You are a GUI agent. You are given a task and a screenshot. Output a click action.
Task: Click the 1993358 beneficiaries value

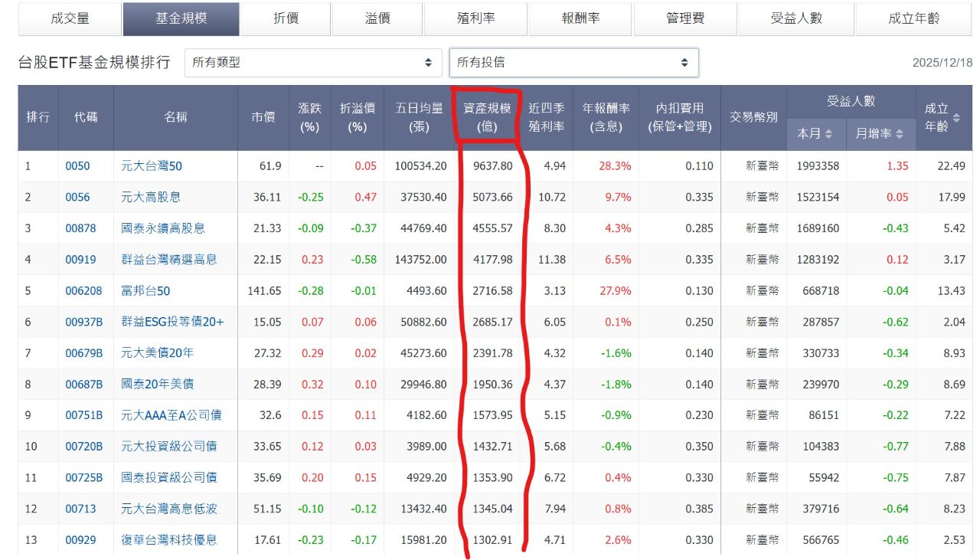click(x=818, y=166)
